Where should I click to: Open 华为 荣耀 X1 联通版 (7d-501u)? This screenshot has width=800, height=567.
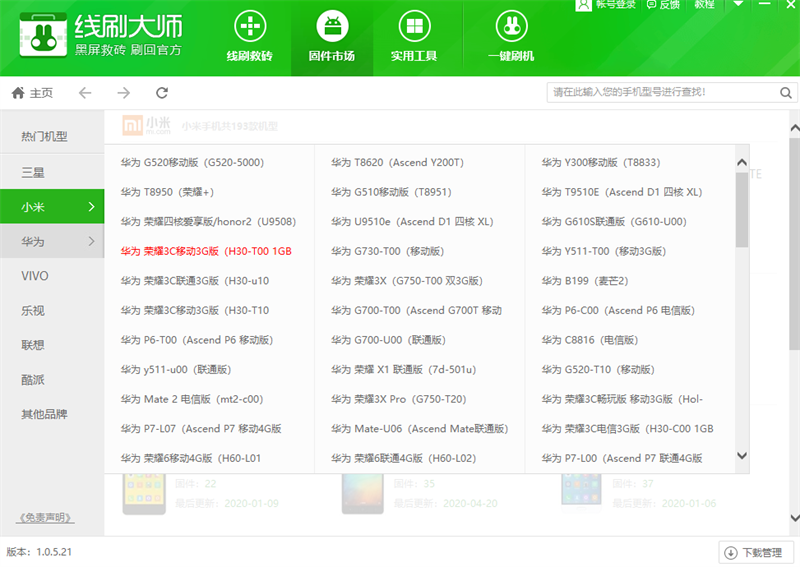(404, 370)
